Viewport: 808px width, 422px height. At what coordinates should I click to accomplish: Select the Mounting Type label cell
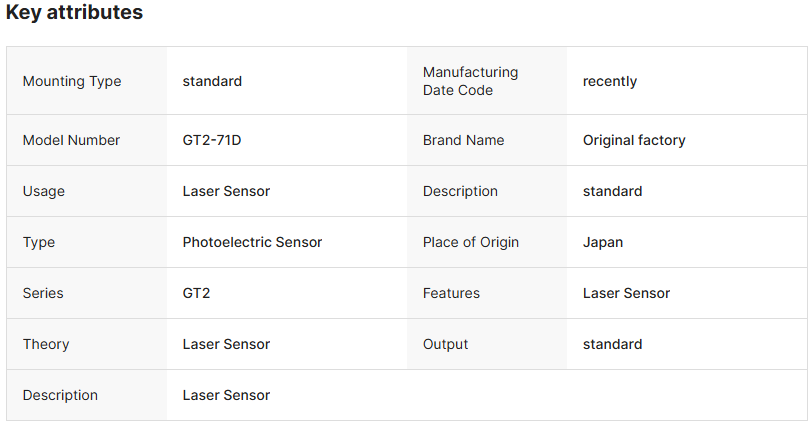point(72,81)
